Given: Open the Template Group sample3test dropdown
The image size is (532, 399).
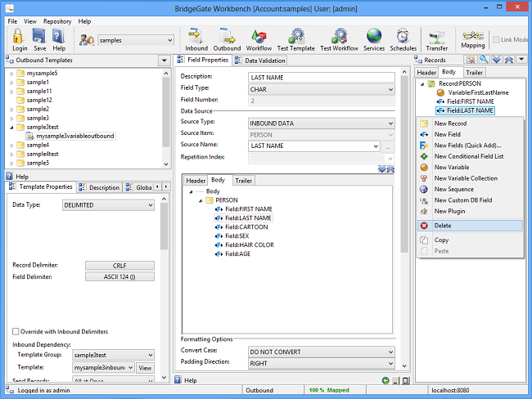Looking at the screenshot, I should click(151, 355).
